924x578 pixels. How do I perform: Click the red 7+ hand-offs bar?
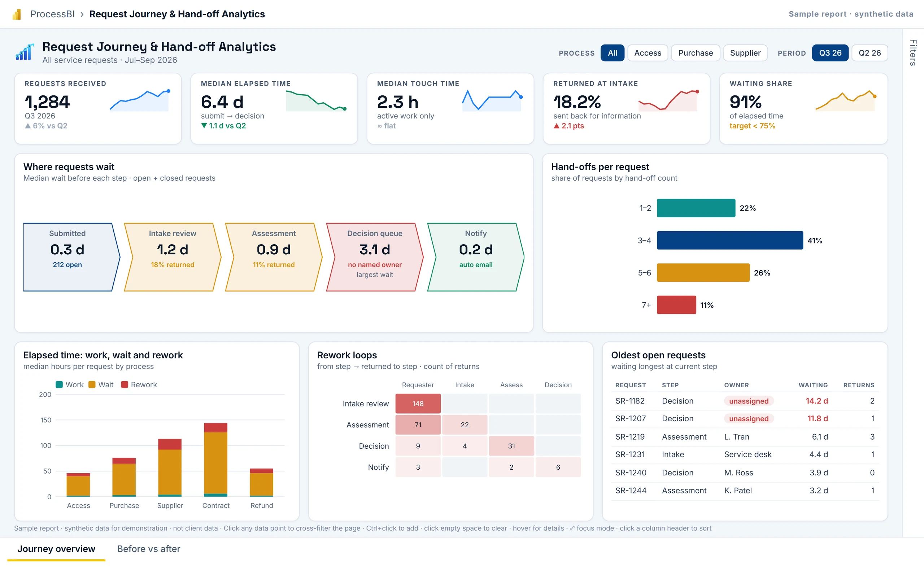click(677, 305)
